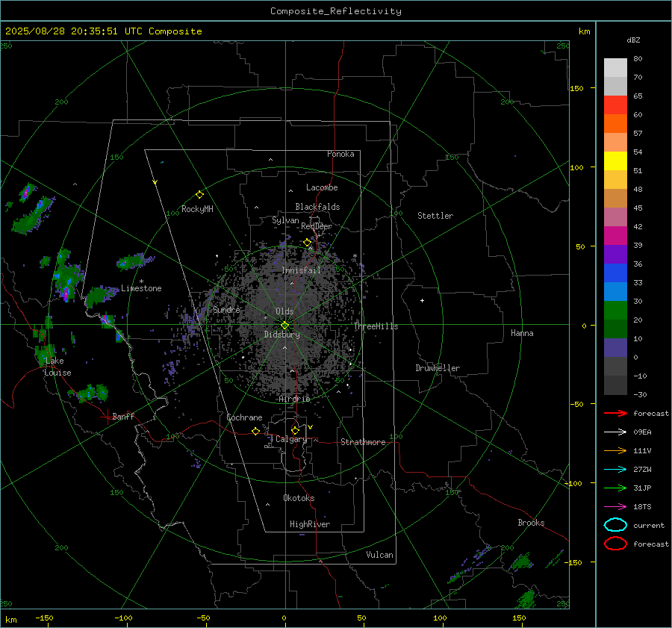The width and height of the screenshot is (672, 628).
Task: Click the green 31JP arrow legend icon
Action: [615, 488]
